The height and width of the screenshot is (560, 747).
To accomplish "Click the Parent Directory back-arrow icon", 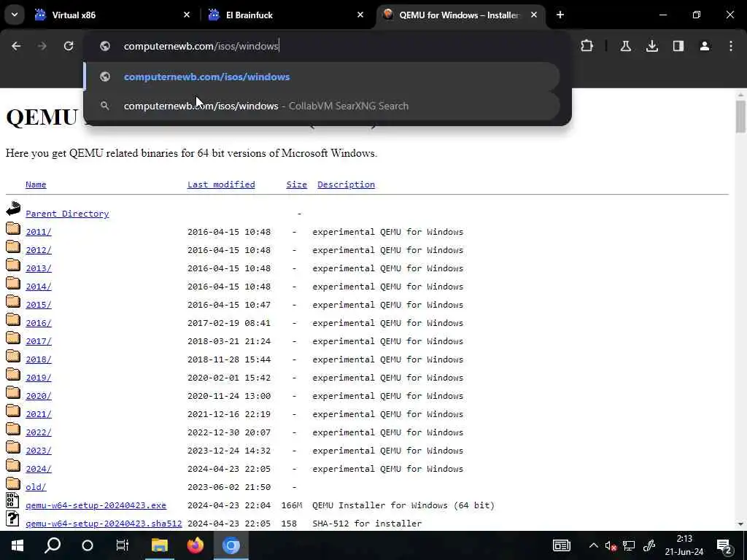I will point(13,209).
